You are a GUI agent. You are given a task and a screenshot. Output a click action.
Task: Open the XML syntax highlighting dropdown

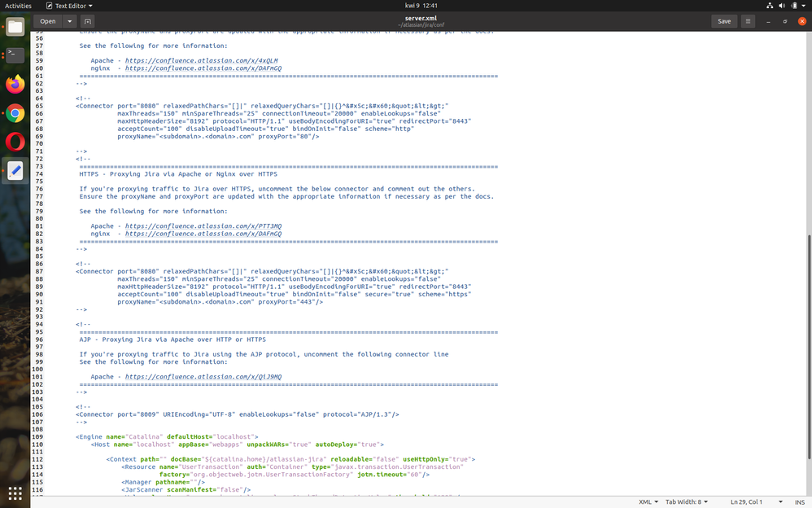click(647, 501)
